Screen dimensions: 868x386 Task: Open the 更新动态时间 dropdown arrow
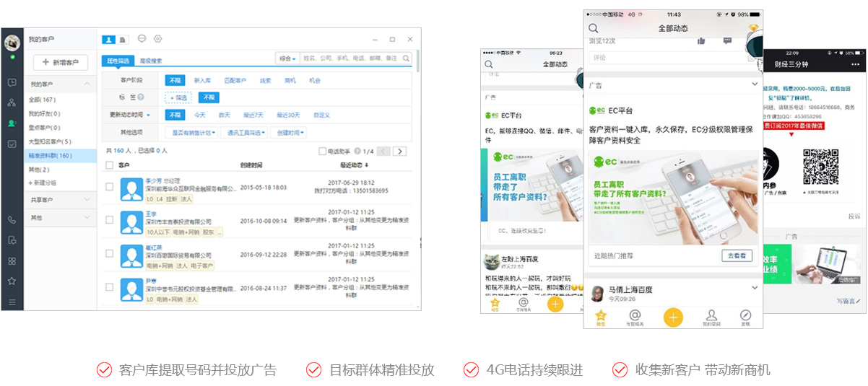[x=149, y=115]
